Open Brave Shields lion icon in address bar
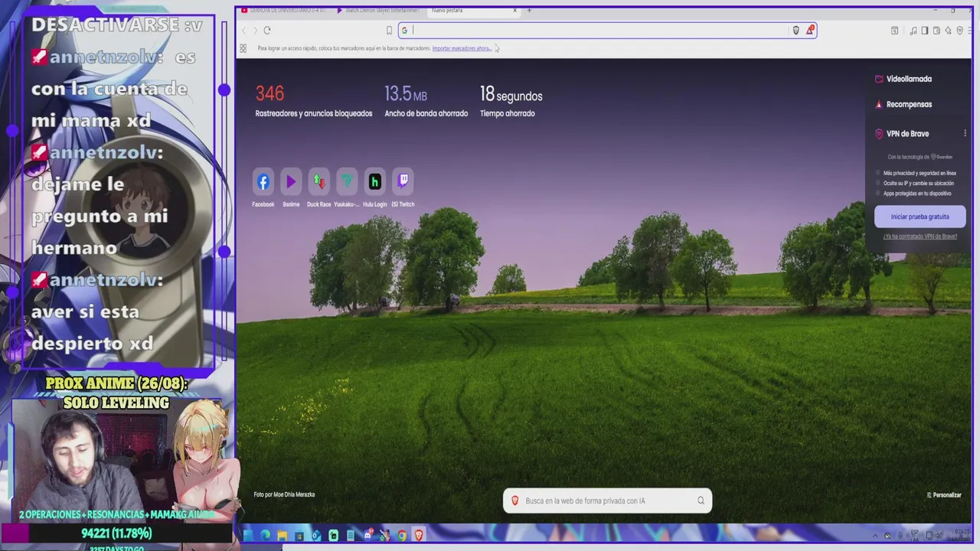 click(796, 31)
